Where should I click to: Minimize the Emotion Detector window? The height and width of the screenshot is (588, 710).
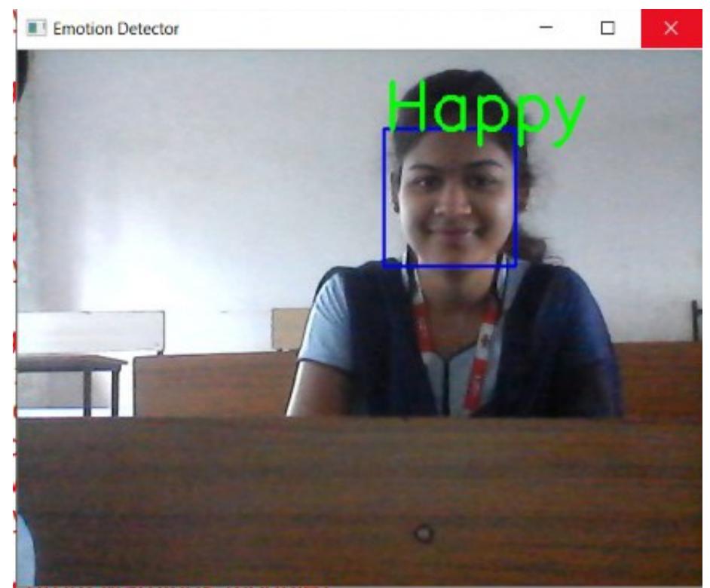(547, 29)
